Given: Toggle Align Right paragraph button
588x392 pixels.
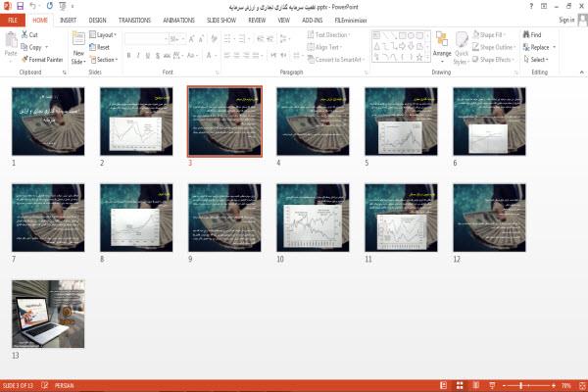Looking at the screenshot, I should coord(246,56).
